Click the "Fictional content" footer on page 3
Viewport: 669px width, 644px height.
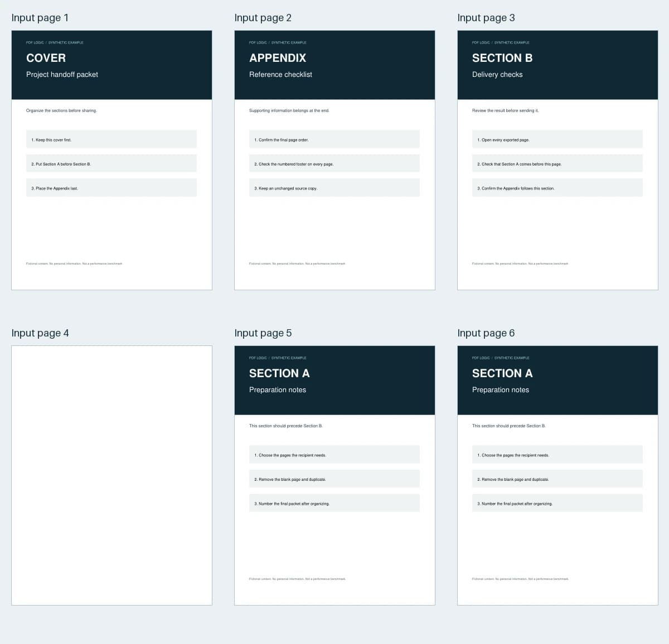click(520, 264)
